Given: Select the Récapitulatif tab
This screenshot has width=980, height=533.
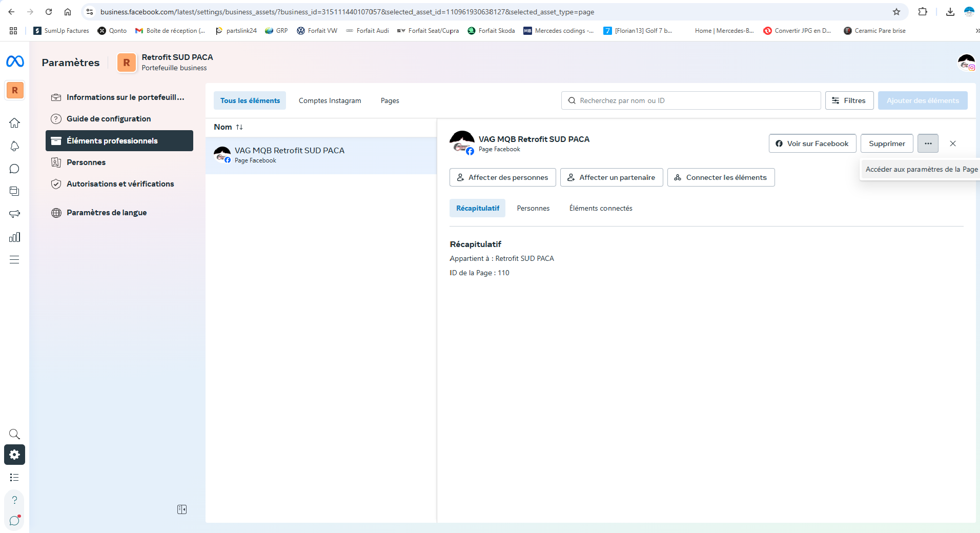Looking at the screenshot, I should pyautogui.click(x=477, y=208).
